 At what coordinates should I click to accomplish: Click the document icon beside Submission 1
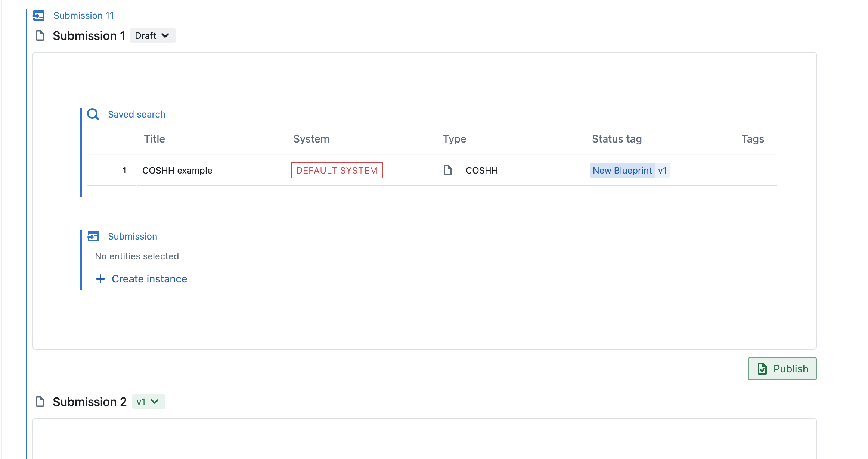(40, 36)
